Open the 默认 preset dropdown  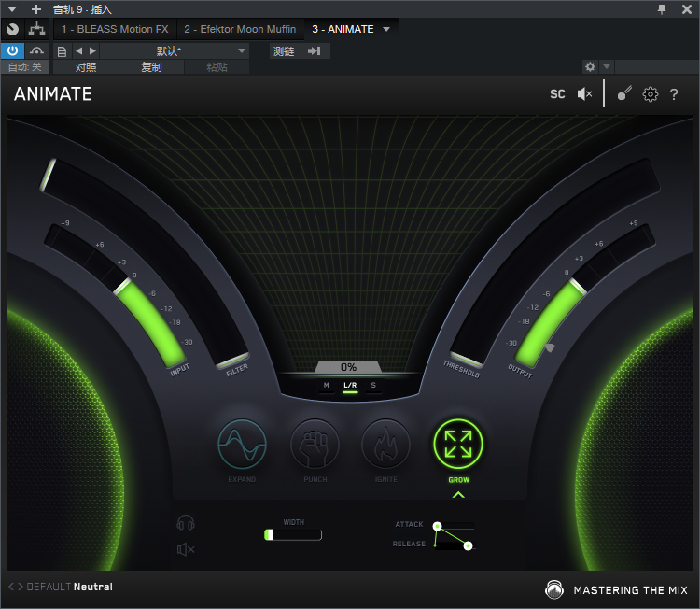point(175,51)
